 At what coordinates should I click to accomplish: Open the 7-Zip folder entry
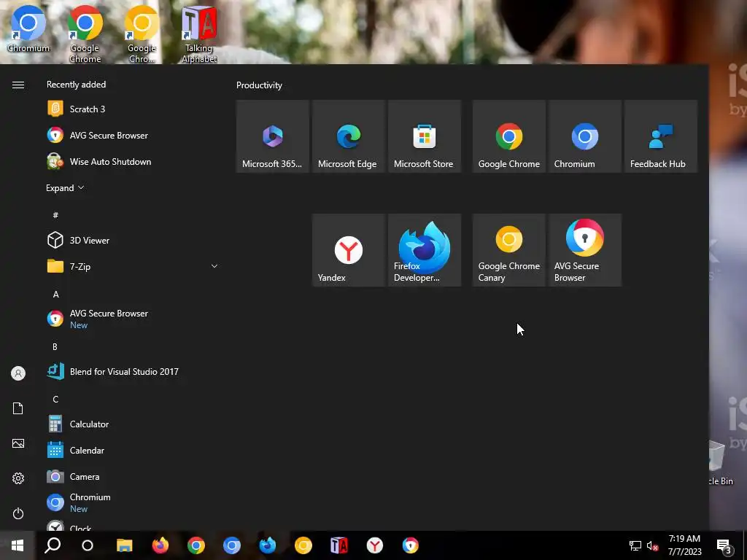pyautogui.click(x=132, y=266)
